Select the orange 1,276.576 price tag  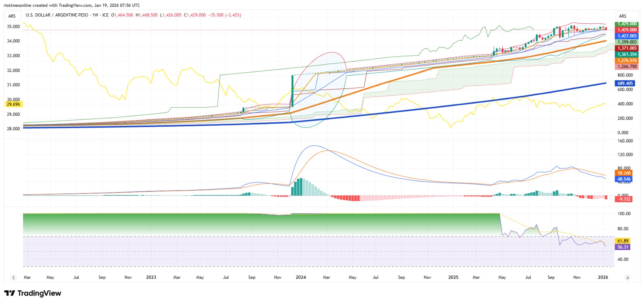(627, 60)
